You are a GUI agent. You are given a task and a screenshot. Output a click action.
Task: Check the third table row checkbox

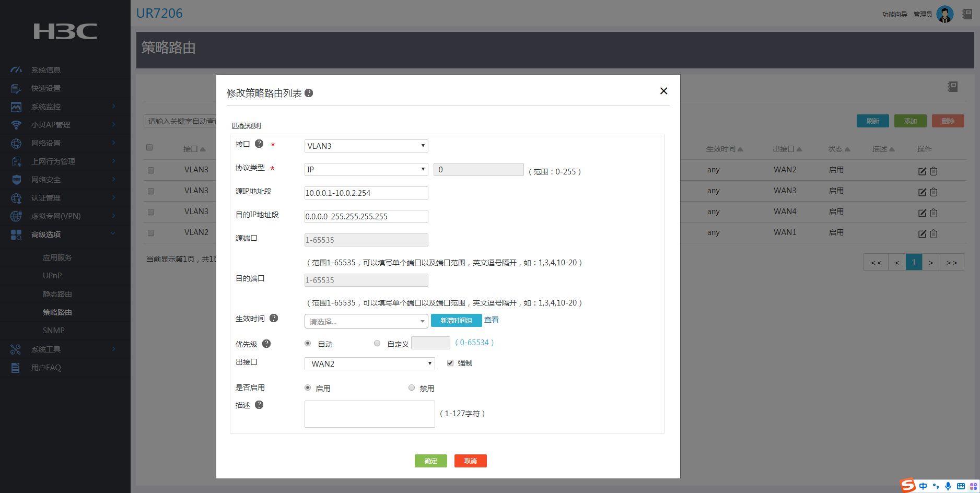pyautogui.click(x=151, y=212)
